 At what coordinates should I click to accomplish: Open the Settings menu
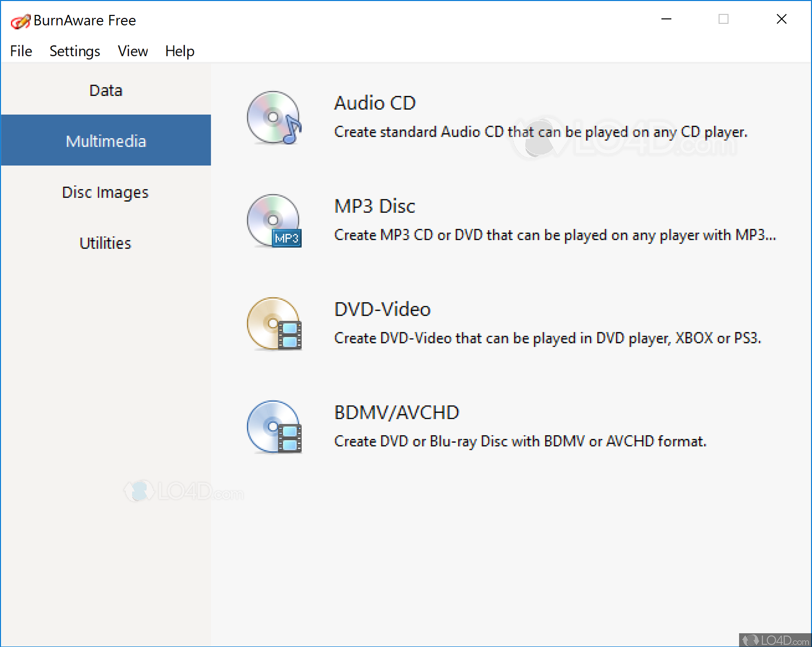point(75,51)
